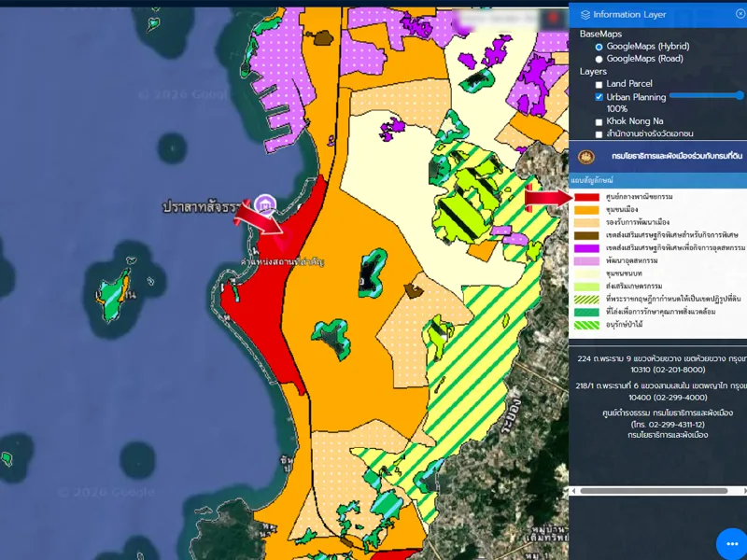Switch basemap to GoogleMaps (Road)

[599, 59]
